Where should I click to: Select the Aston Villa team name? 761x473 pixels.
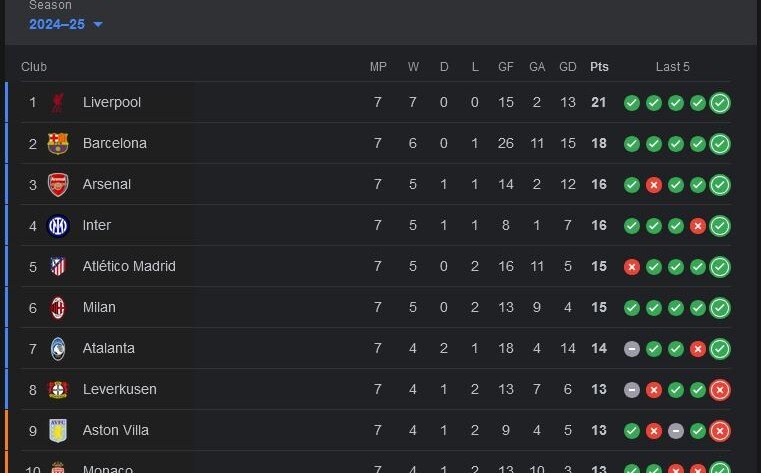[x=115, y=430]
